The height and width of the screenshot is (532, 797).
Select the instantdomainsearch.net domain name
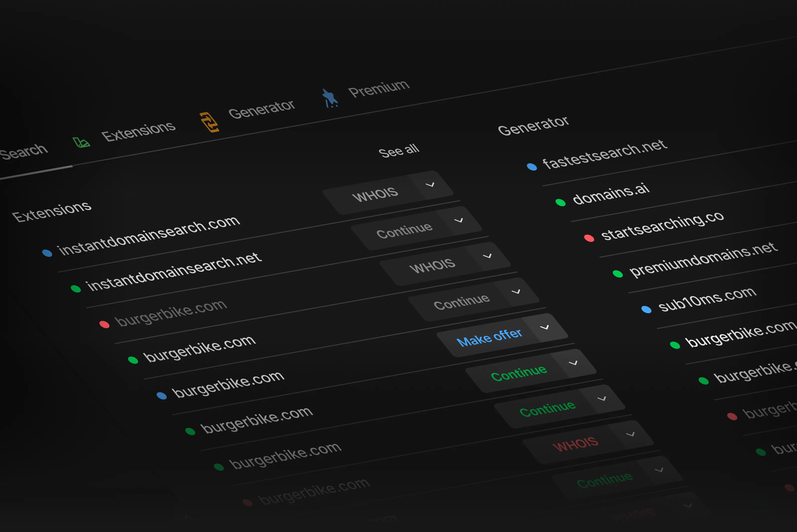click(x=174, y=272)
